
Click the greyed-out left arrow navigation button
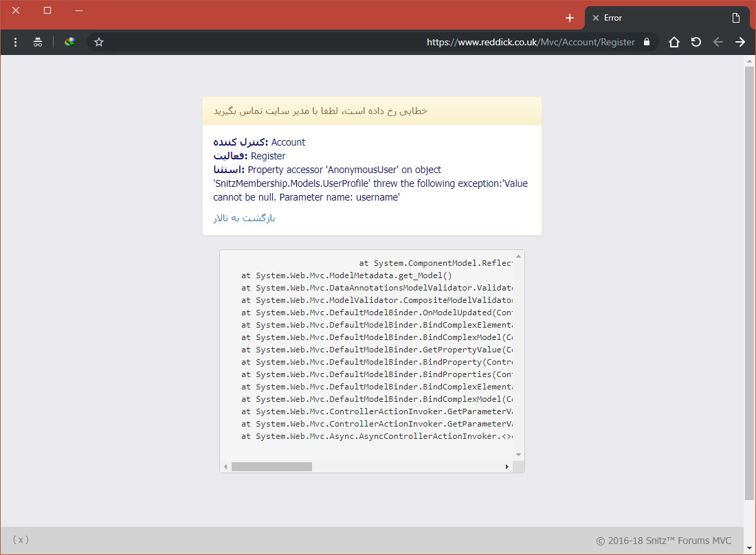click(718, 42)
